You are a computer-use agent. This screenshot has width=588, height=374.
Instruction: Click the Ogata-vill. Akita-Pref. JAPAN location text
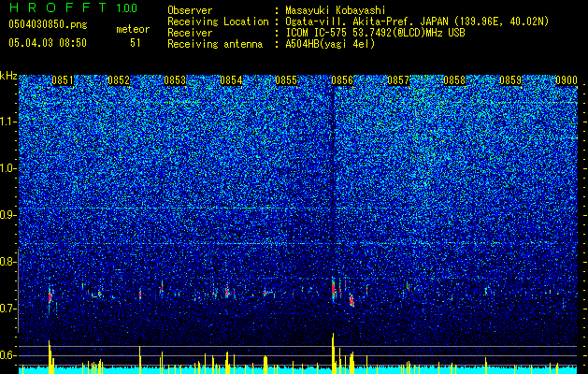point(415,22)
